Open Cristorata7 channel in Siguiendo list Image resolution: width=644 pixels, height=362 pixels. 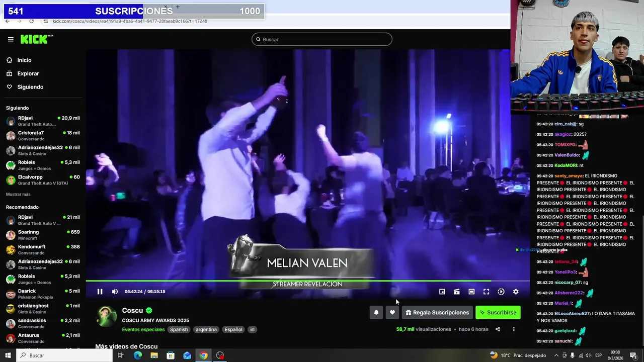pos(43,136)
